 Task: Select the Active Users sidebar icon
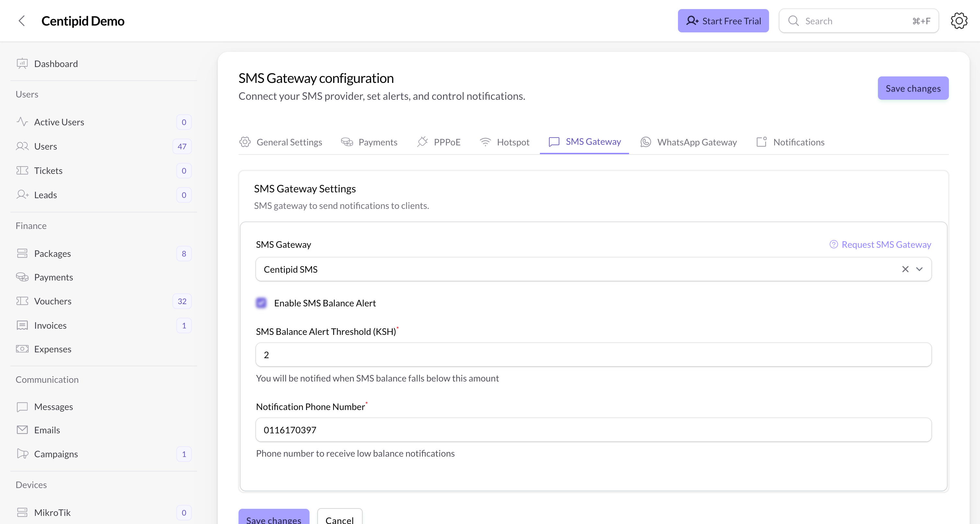22,122
